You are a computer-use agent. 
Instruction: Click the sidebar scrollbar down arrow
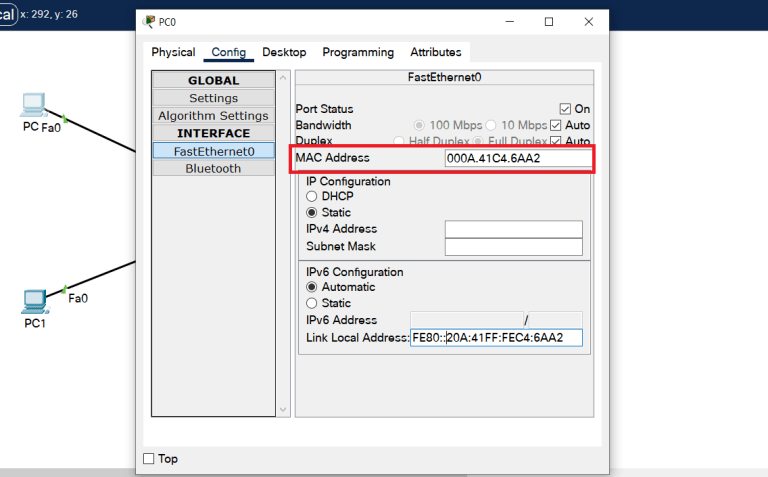click(283, 408)
